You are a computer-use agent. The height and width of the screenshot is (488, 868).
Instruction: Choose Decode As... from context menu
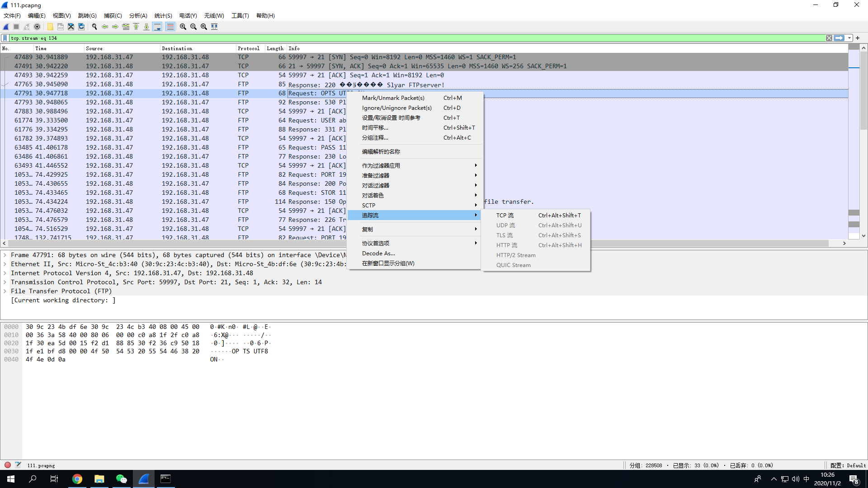(x=378, y=253)
